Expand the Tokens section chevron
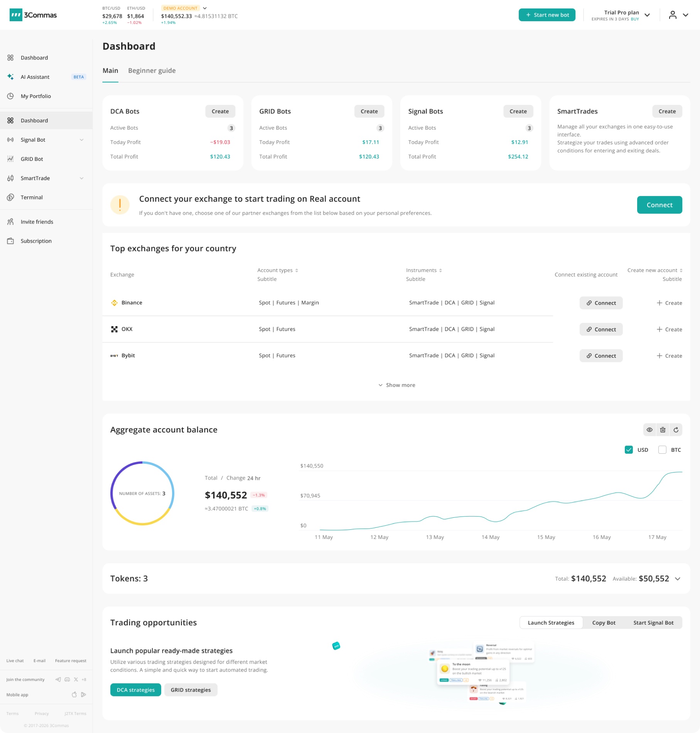700x733 pixels. pos(678,579)
